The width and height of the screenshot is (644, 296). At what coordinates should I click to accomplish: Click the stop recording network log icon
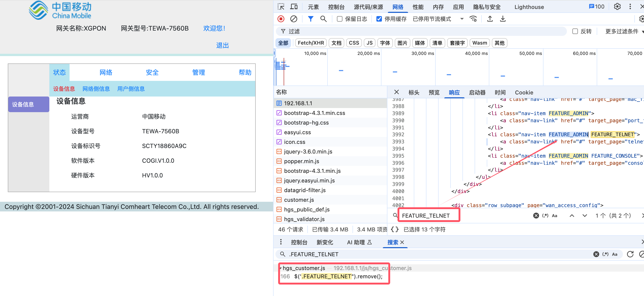pyautogui.click(x=281, y=19)
